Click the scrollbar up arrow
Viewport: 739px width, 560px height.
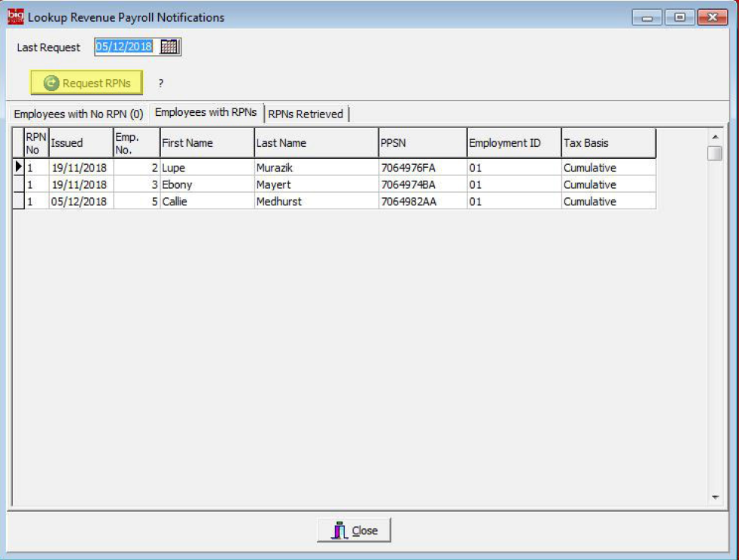[x=715, y=137]
